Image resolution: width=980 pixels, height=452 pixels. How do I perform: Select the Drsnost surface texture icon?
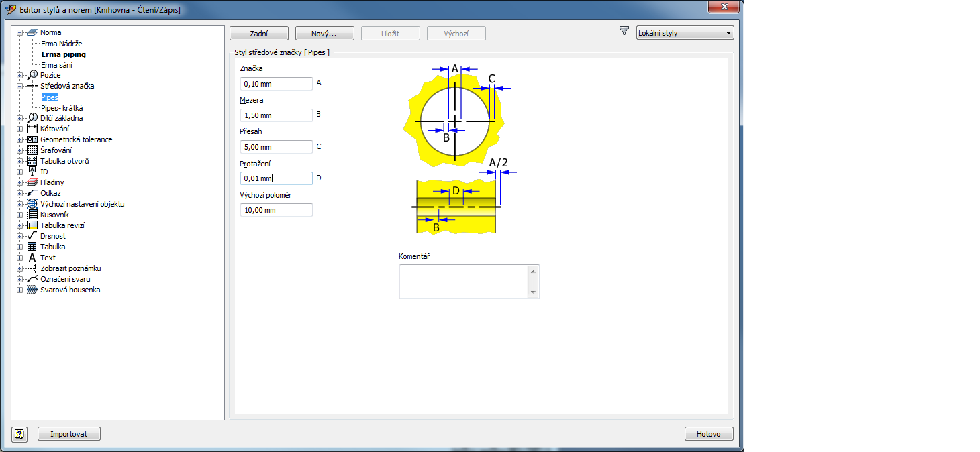[x=32, y=236]
